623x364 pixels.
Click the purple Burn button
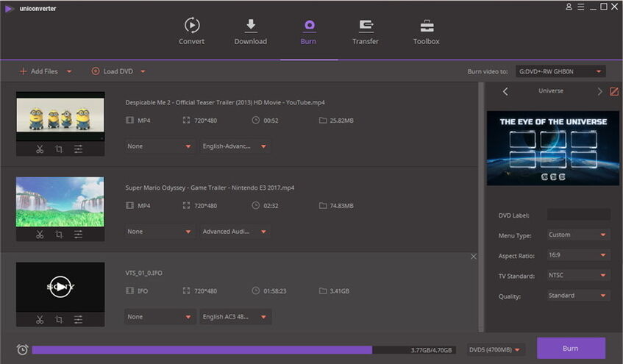click(x=571, y=348)
